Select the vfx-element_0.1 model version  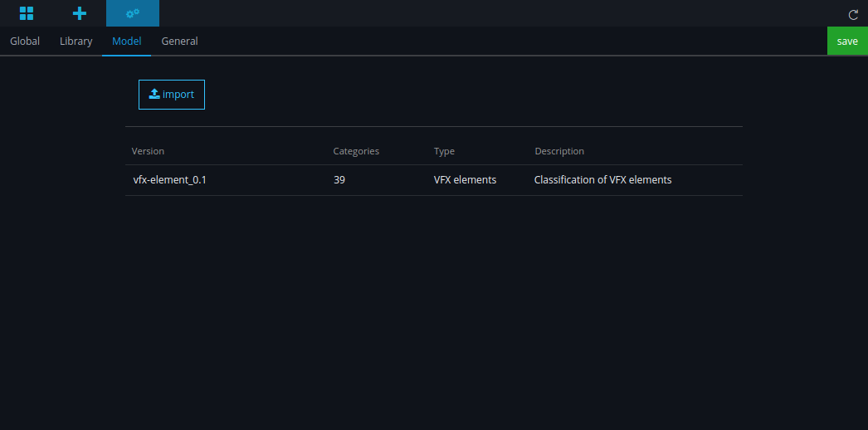pyautogui.click(x=169, y=180)
